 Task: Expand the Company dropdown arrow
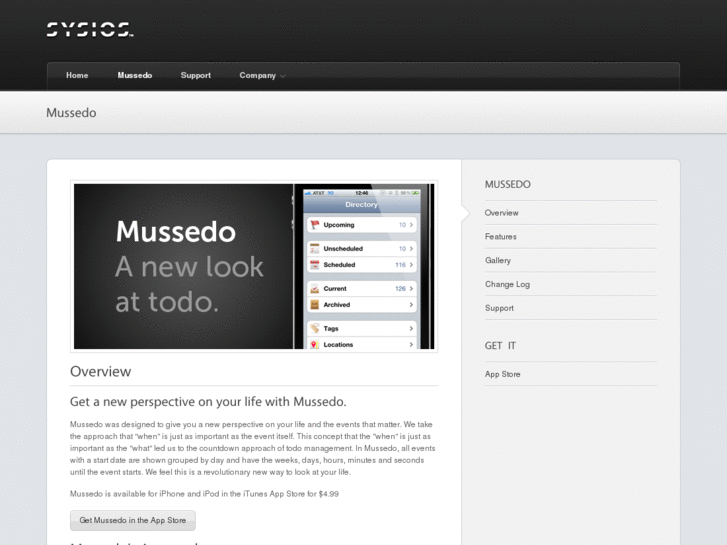(x=283, y=76)
